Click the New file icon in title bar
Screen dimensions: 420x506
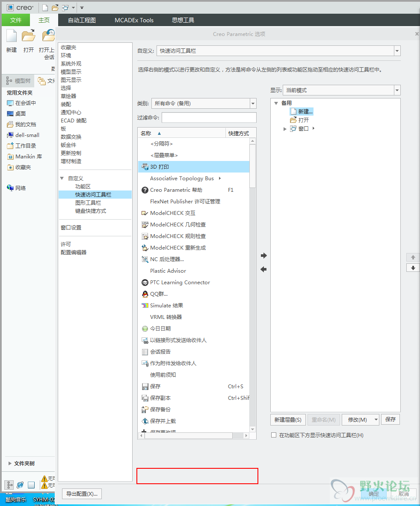tap(45, 7)
